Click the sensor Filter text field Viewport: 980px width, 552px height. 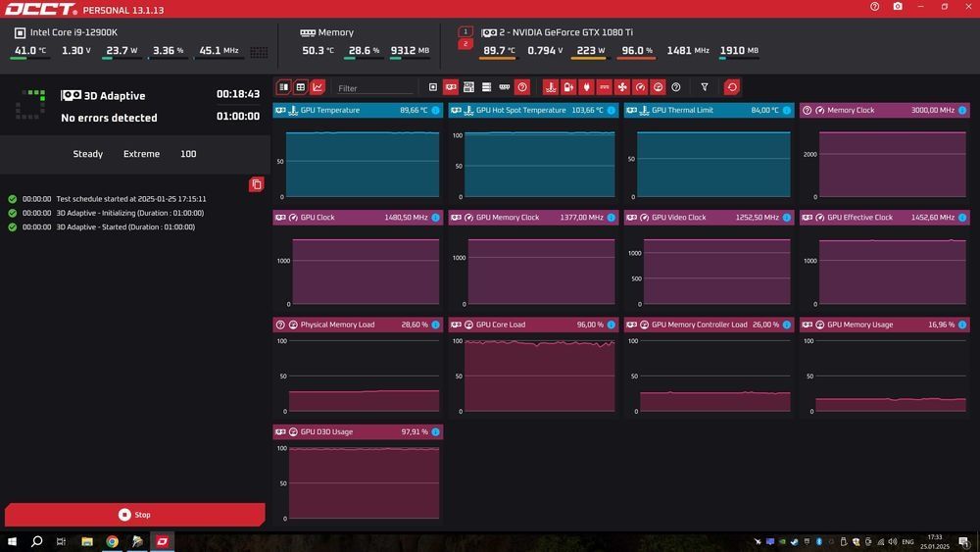tap(375, 88)
